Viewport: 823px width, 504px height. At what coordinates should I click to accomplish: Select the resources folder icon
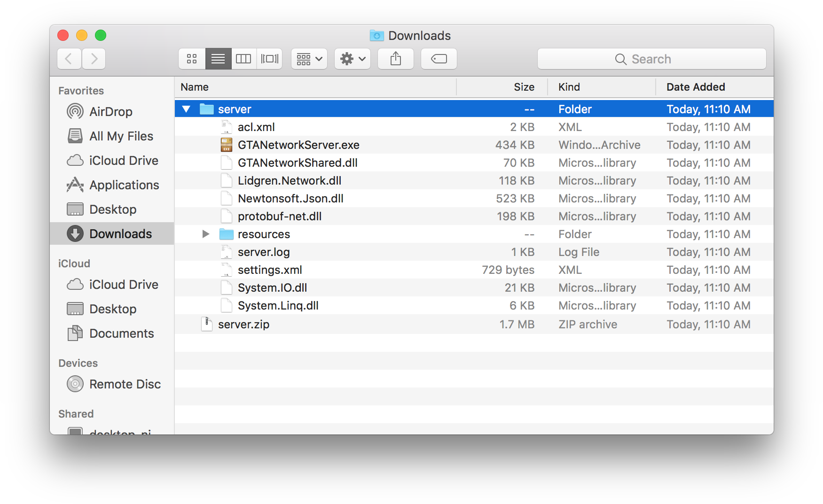click(x=227, y=234)
